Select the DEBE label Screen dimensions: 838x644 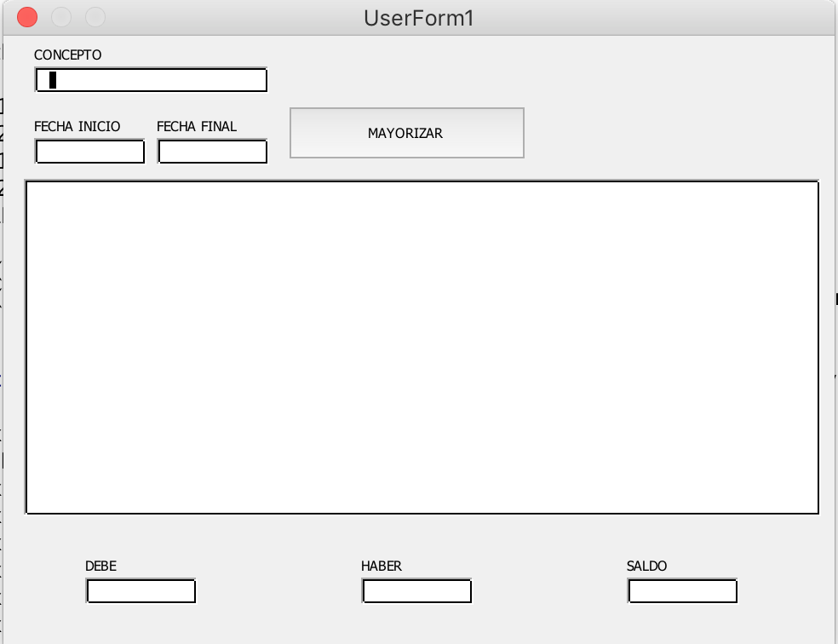click(x=100, y=566)
